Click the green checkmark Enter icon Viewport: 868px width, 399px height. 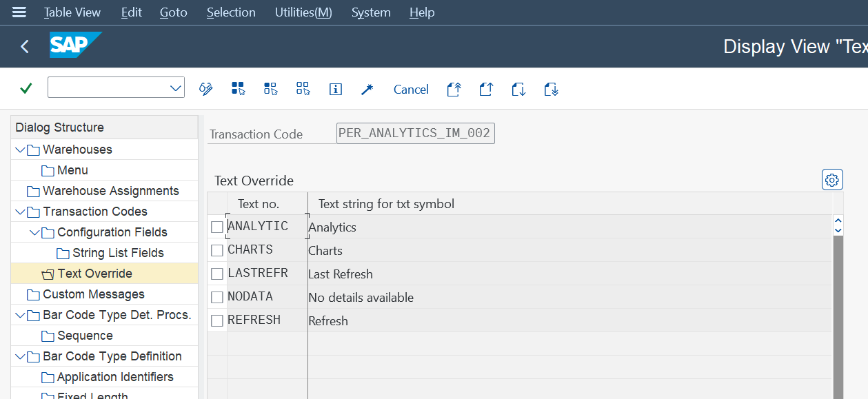(26, 88)
